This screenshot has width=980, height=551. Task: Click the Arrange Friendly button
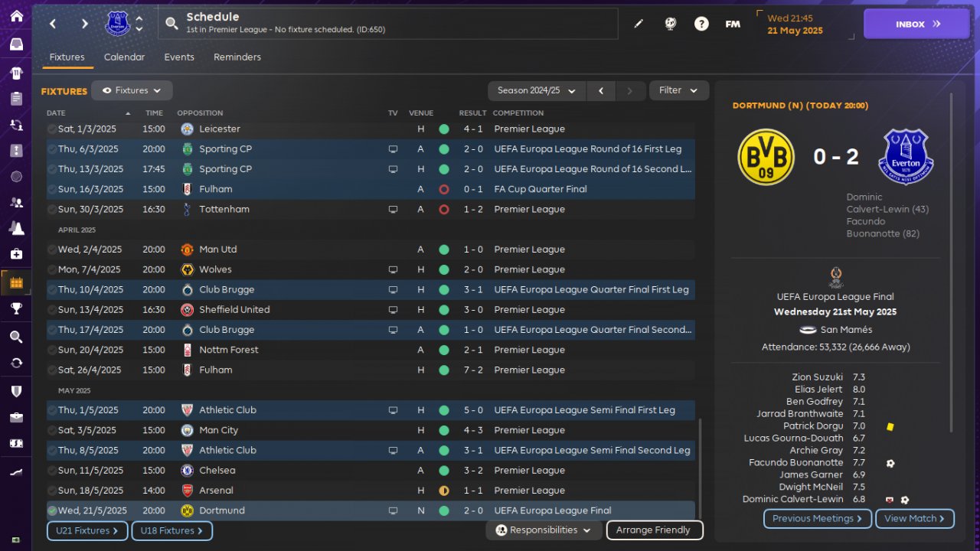pyautogui.click(x=654, y=530)
